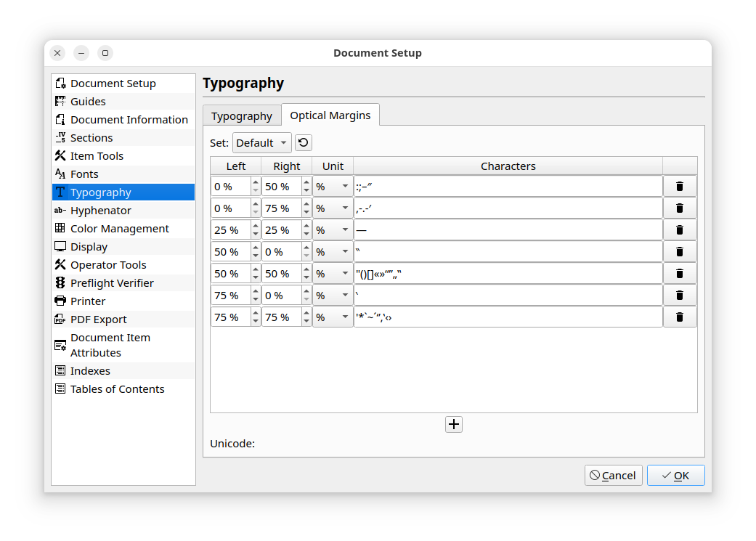Open Color Management section
The height and width of the screenshot is (541, 756).
click(119, 229)
